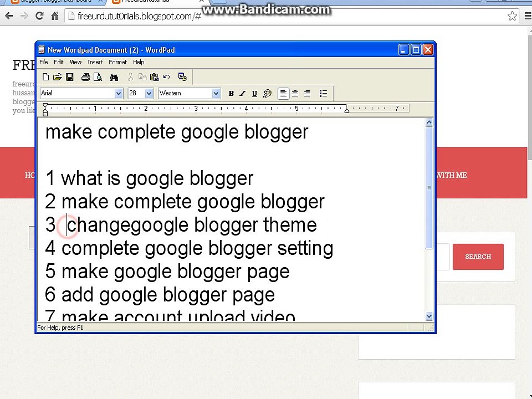Click the left indent marker on the ruler

[x=45, y=110]
